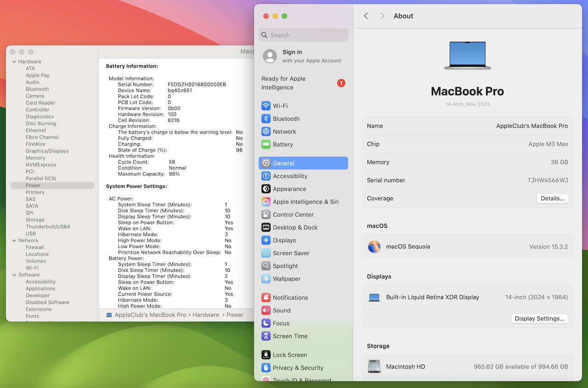
Task: Click AppleClub's MacBook Pro in path bar
Action: pos(150,315)
